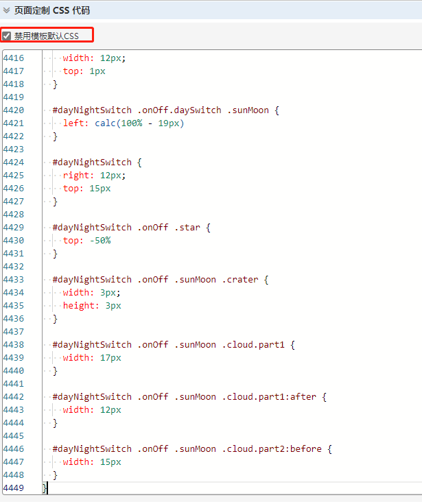Click '#dayNightSwitch .onOff .star {' selector
422x504 pixels.
pyautogui.click(x=131, y=228)
